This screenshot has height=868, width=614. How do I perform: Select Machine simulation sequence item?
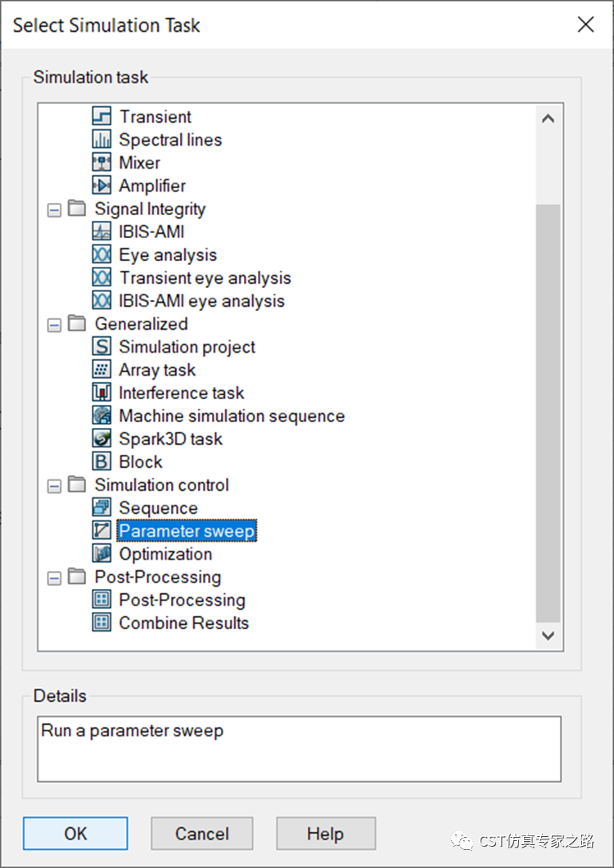point(232,416)
